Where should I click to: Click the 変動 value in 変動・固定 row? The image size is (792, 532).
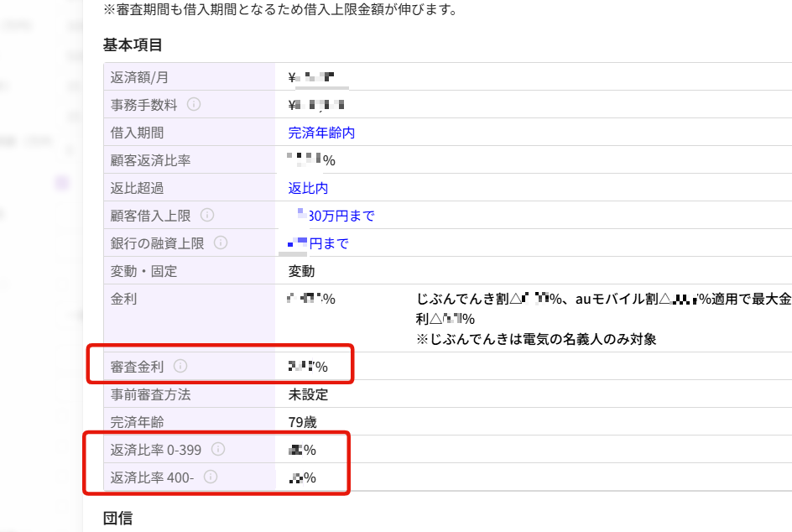[301, 271]
